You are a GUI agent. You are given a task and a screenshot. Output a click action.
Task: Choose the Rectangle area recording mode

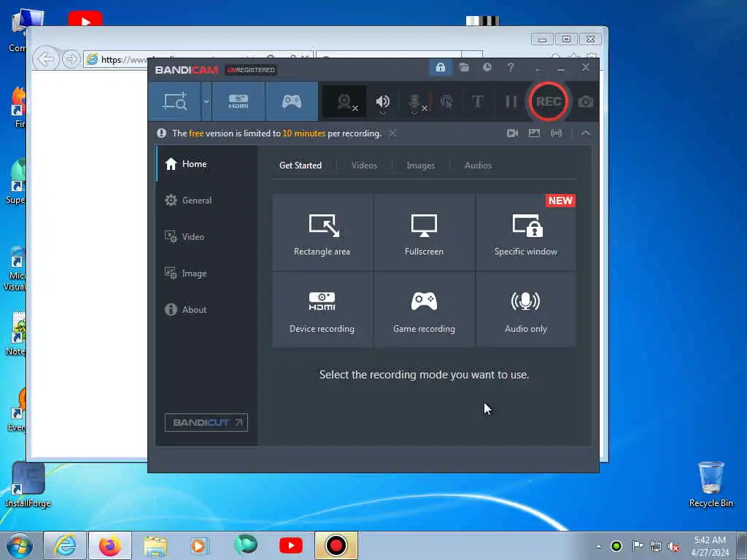click(x=322, y=233)
